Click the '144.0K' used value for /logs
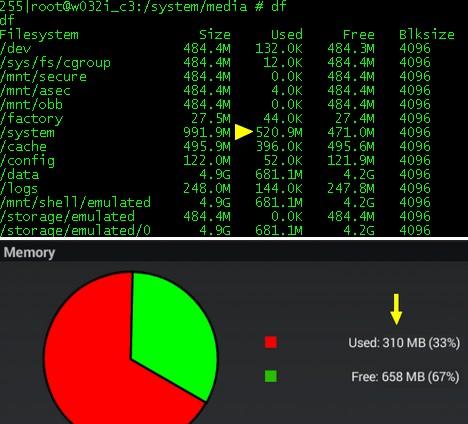 click(279, 189)
